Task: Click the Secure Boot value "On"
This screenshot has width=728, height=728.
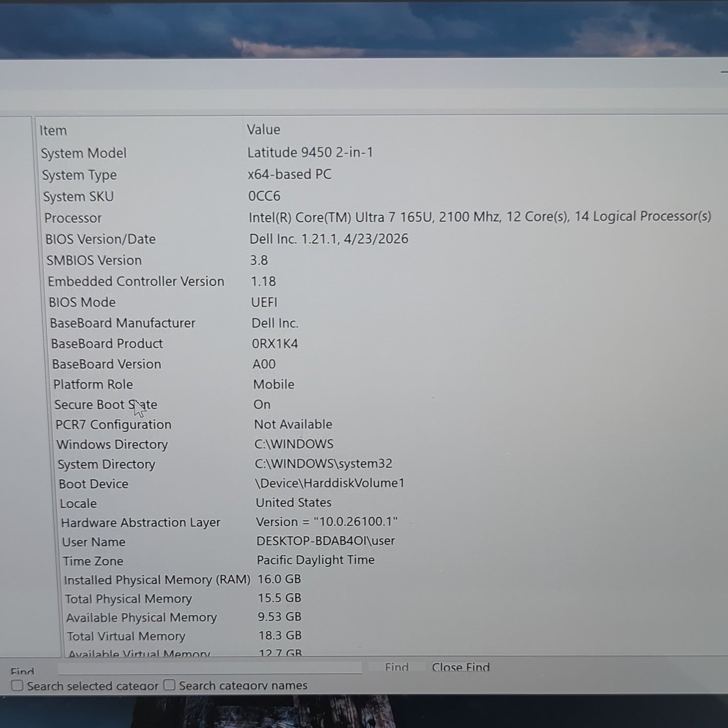Action: tap(262, 405)
